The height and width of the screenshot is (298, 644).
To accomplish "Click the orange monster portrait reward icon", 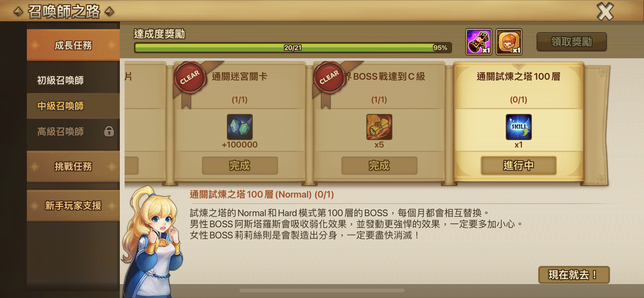I will coord(509,42).
